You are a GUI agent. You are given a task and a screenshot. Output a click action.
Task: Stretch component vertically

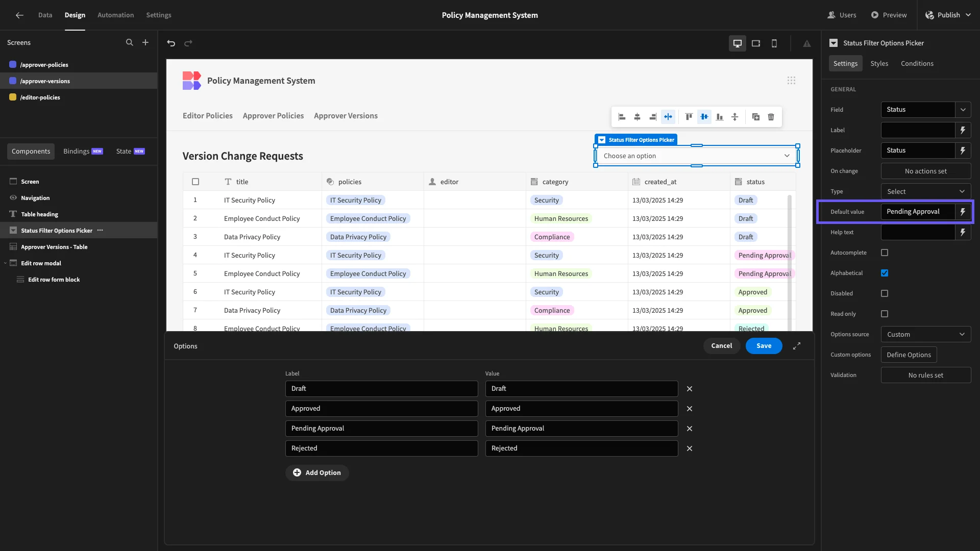(735, 117)
